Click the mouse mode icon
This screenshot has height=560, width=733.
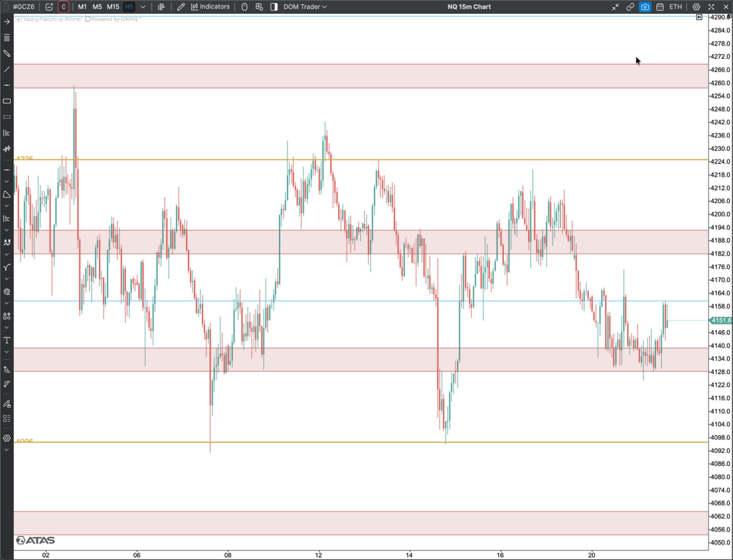click(244, 7)
